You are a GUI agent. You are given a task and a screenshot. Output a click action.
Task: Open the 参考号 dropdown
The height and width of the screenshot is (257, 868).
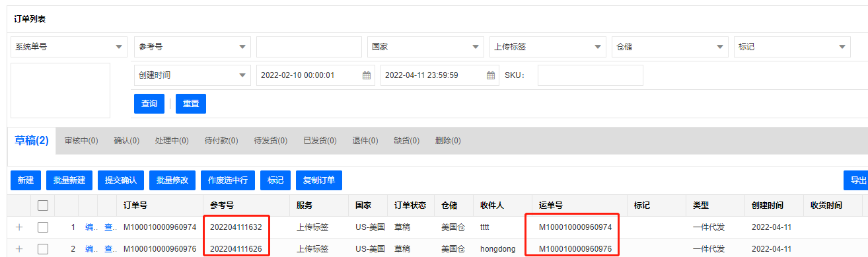(x=192, y=47)
